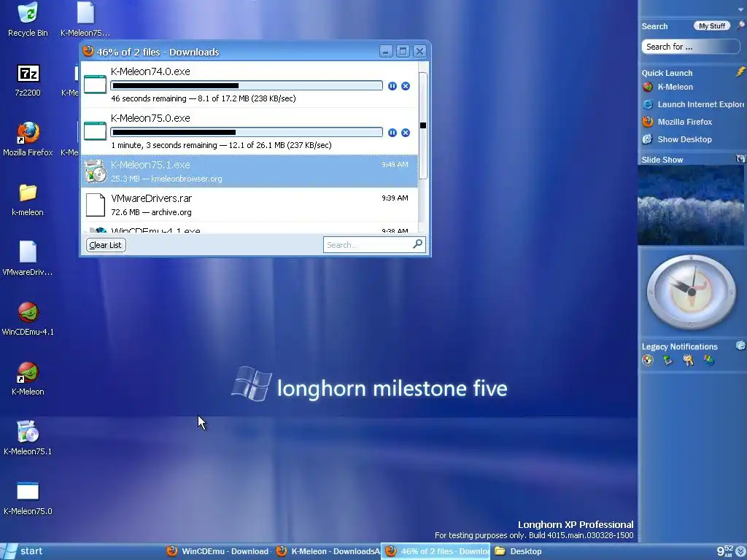Click the taskbar clock showing 9:52
Viewport: 747px width, 560px height.
[x=725, y=551]
